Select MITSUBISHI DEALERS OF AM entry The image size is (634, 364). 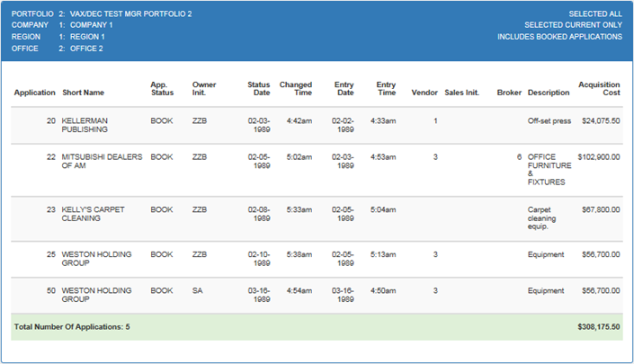[102, 161]
